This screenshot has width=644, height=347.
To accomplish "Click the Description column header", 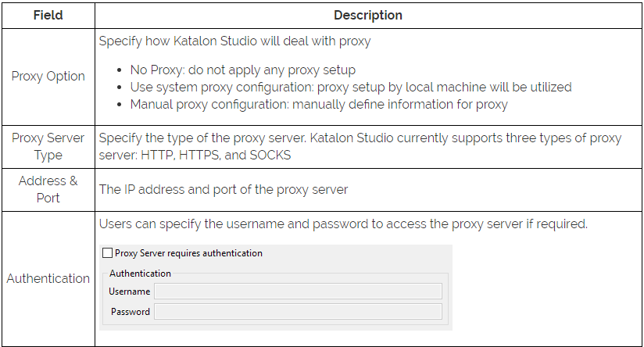I will tap(368, 15).
